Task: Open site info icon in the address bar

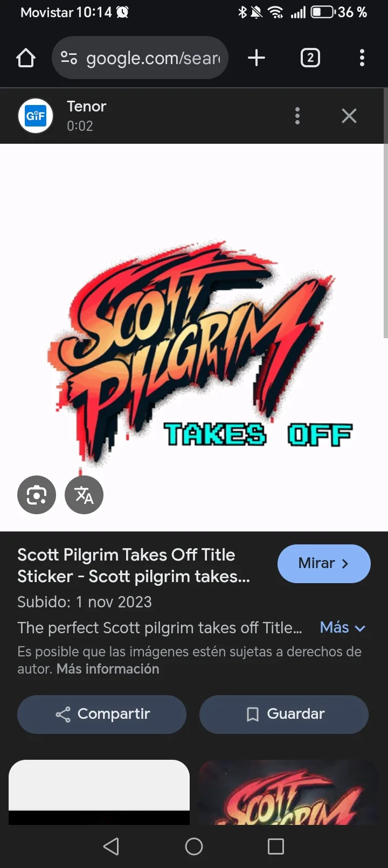Action: pos(69,58)
